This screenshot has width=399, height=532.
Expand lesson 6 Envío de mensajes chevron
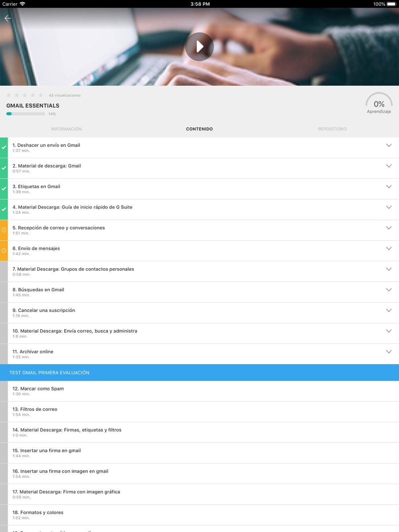[389, 248]
